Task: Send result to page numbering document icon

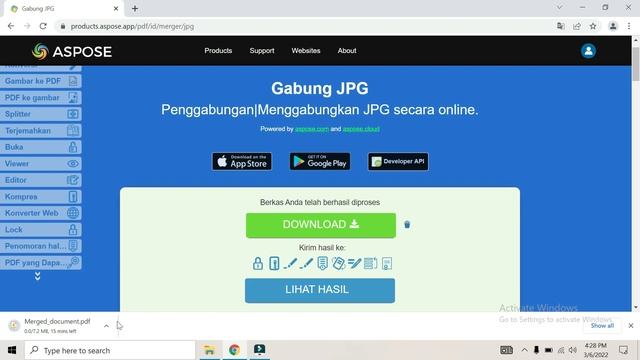Action: coord(322,263)
